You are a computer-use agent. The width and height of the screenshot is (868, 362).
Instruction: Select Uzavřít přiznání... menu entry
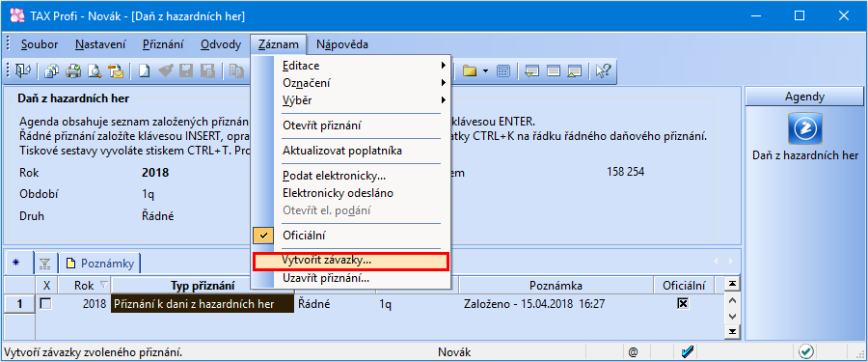pos(351,278)
